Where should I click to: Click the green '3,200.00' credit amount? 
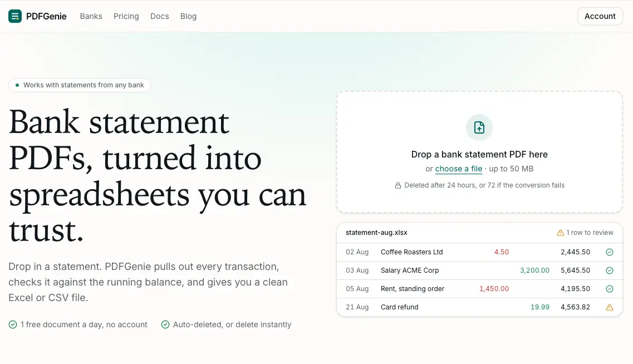point(534,270)
